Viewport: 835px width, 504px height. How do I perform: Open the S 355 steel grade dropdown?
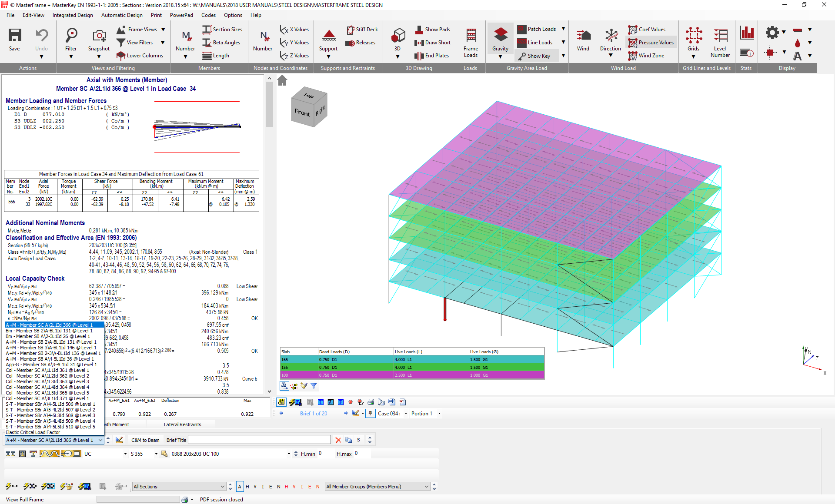(x=156, y=454)
